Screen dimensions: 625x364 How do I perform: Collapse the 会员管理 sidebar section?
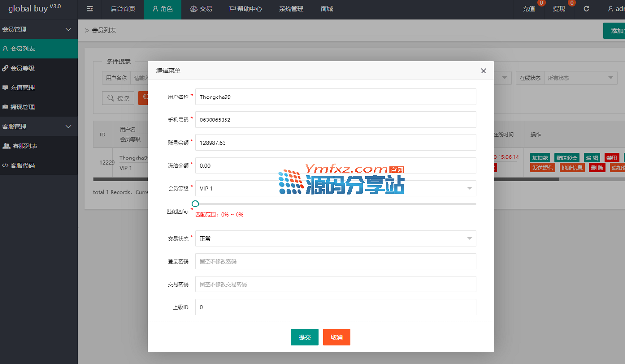pyautogui.click(x=68, y=29)
